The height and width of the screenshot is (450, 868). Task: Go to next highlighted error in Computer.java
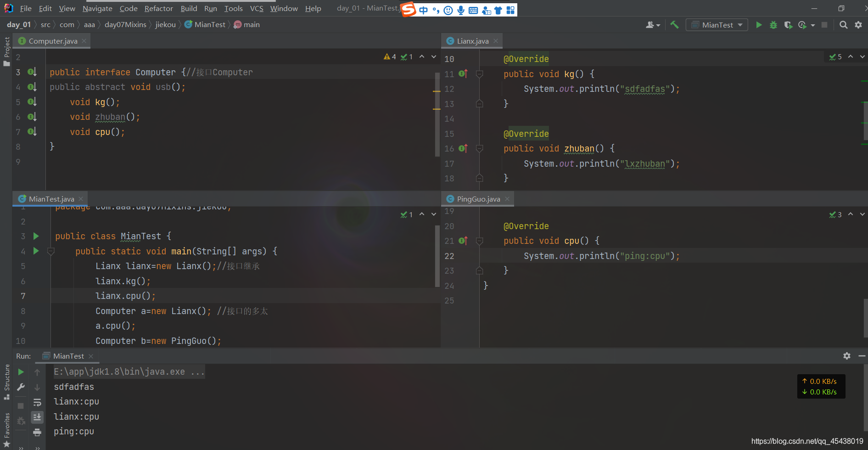coord(434,56)
